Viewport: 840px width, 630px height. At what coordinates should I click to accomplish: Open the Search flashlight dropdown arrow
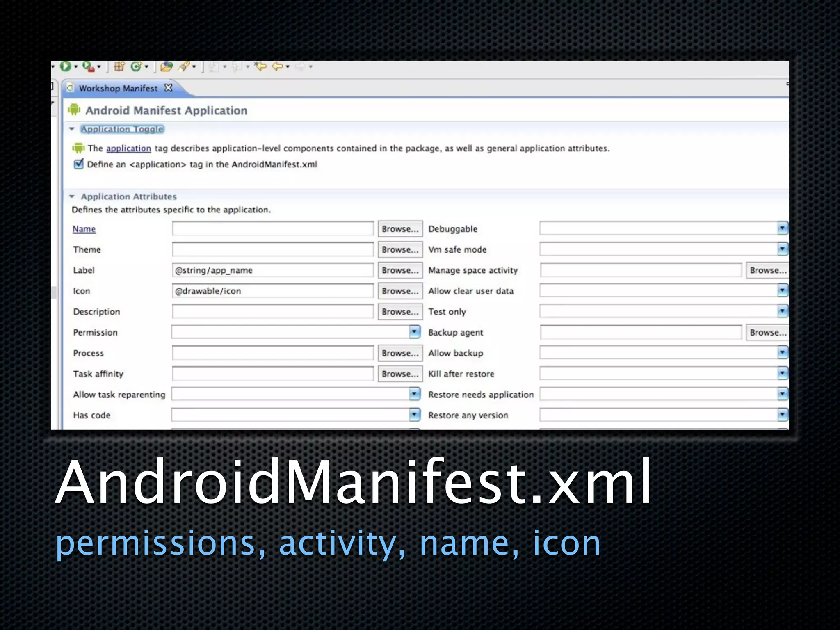194,67
